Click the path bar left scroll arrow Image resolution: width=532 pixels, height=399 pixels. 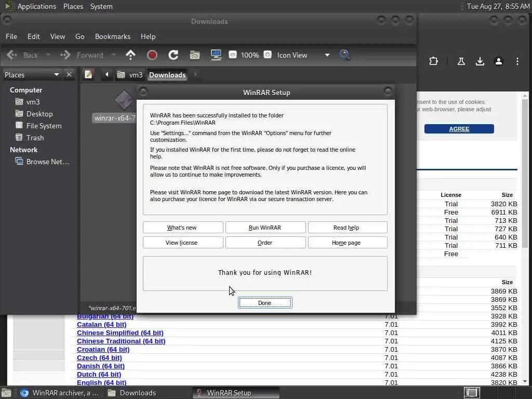(107, 74)
